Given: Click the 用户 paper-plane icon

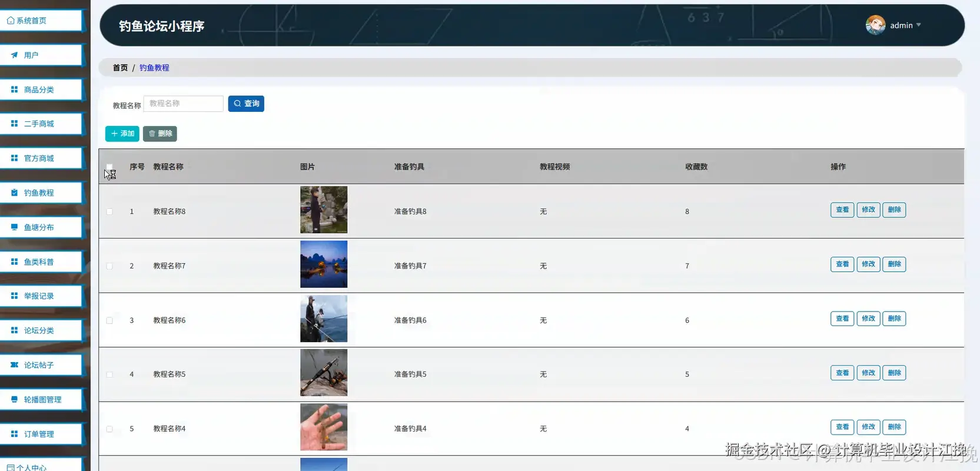Looking at the screenshot, I should [x=14, y=55].
